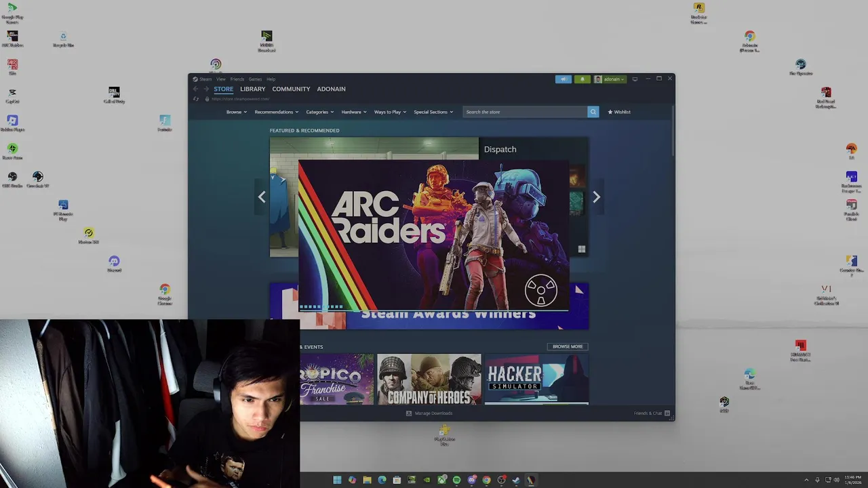Open the Wishlist link
The width and height of the screenshot is (868, 488).
click(619, 112)
